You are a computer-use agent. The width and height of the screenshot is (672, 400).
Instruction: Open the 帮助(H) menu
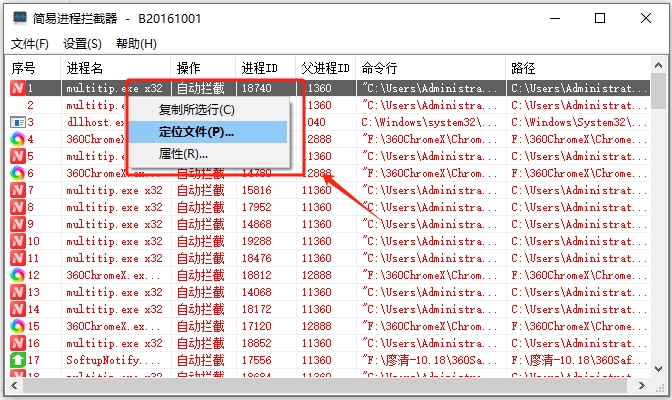coord(136,44)
